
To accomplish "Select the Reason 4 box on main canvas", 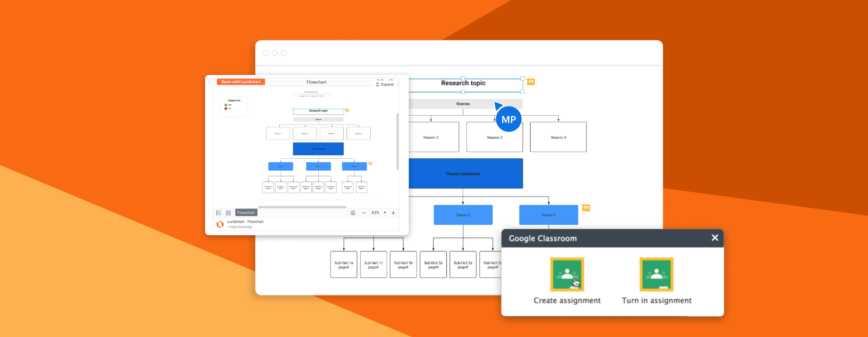I will (558, 137).
